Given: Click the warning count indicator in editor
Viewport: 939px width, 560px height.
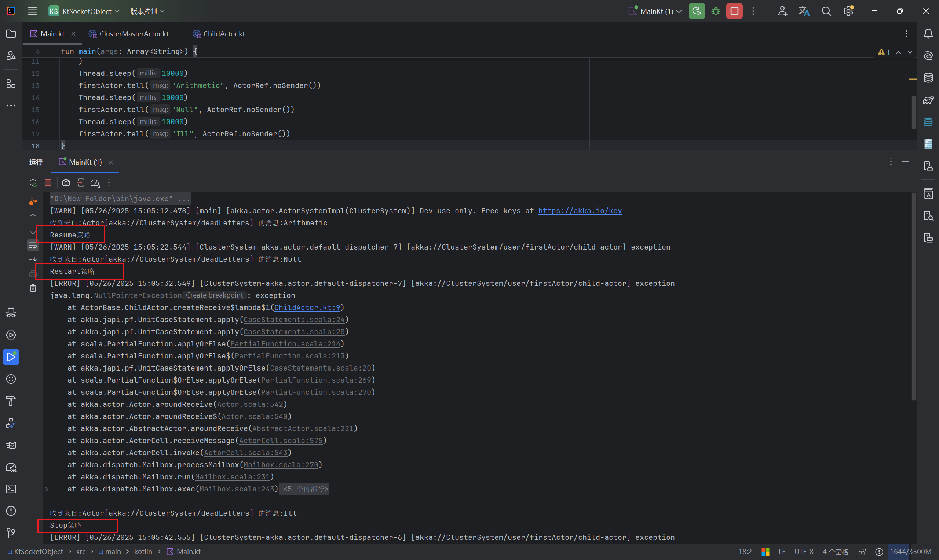Looking at the screenshot, I should [884, 52].
